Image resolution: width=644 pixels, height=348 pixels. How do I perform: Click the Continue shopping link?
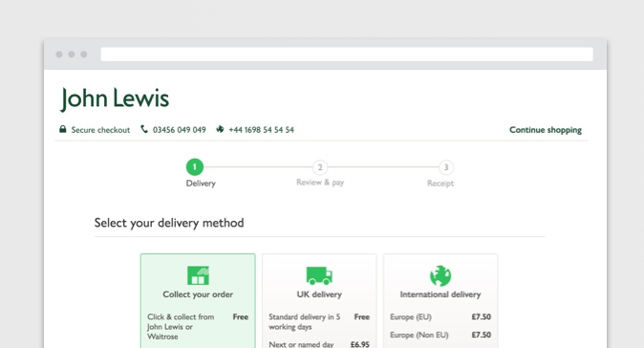click(x=546, y=130)
